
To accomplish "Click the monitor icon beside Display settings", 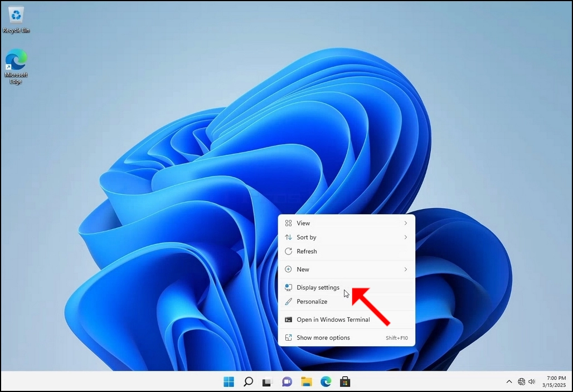I will tap(288, 287).
